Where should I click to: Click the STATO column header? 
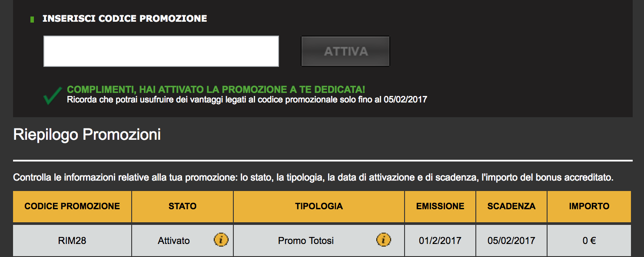click(x=183, y=207)
